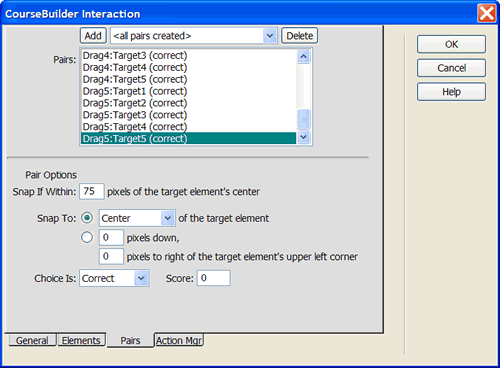
Task: Open Help for this dialog
Action: [x=451, y=92]
